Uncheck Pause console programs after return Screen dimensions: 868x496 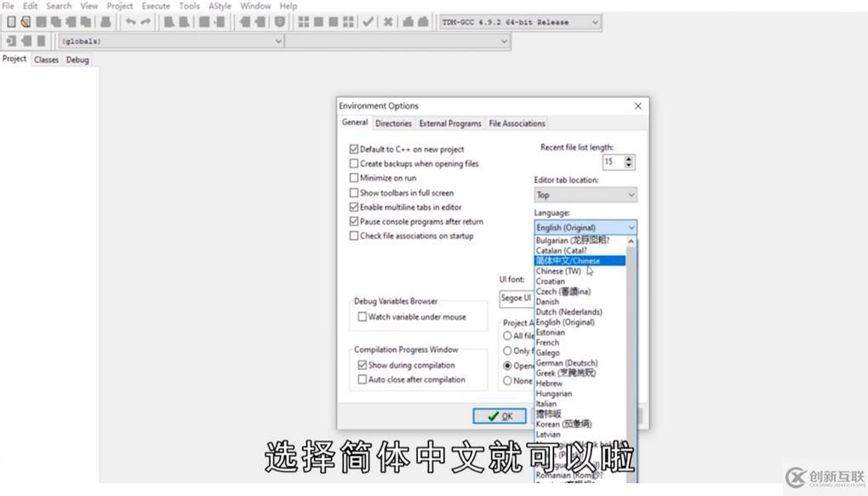[x=354, y=221]
